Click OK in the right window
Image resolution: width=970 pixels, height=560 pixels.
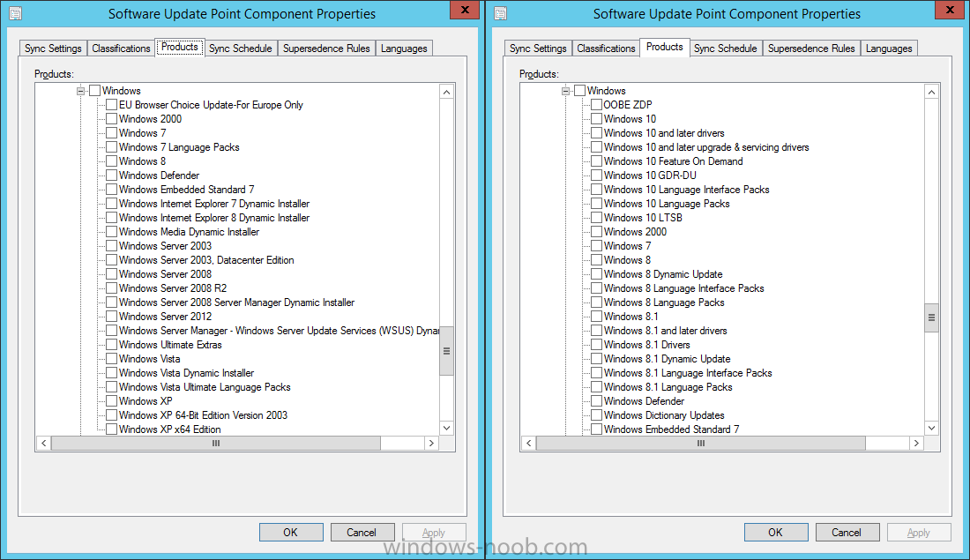(776, 532)
